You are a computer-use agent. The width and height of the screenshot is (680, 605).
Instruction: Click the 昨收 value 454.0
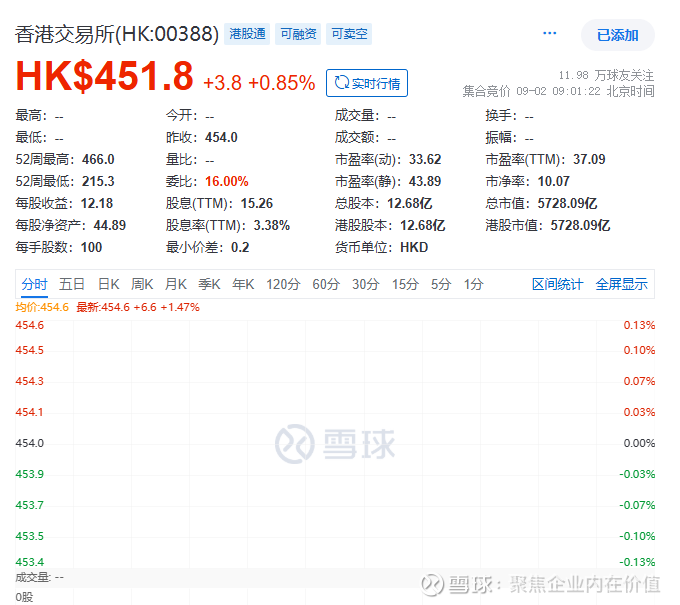[x=221, y=137]
